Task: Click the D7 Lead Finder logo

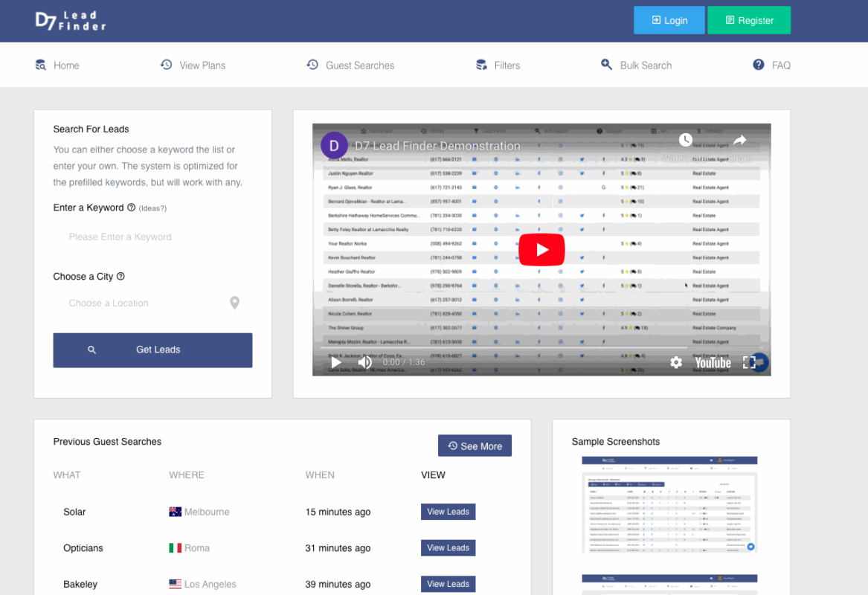Action: pos(71,21)
